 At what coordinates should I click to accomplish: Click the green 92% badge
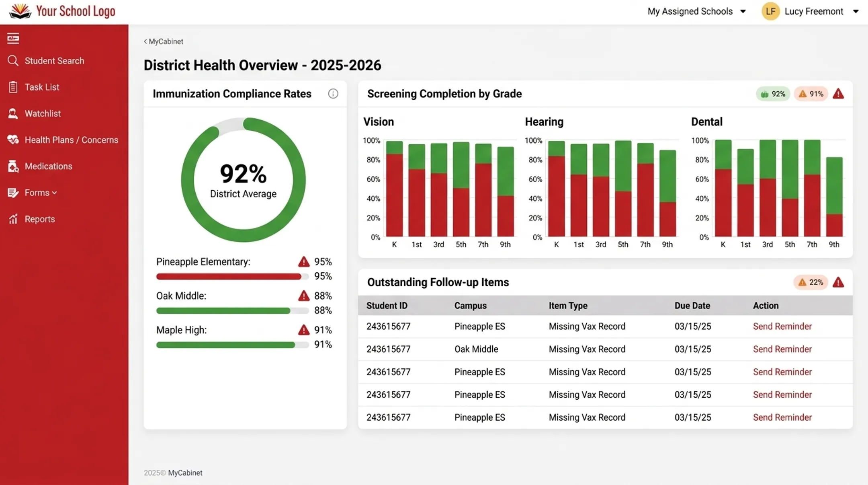[772, 94]
